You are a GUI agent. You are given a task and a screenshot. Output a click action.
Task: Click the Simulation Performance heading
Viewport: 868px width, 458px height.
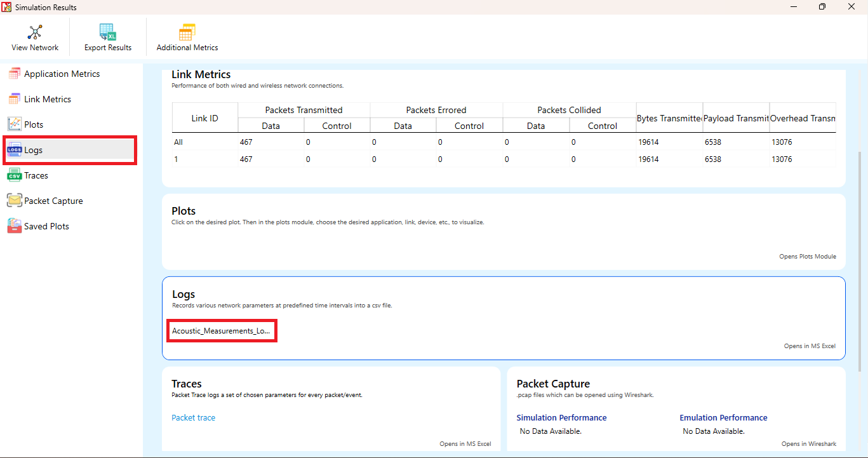561,417
